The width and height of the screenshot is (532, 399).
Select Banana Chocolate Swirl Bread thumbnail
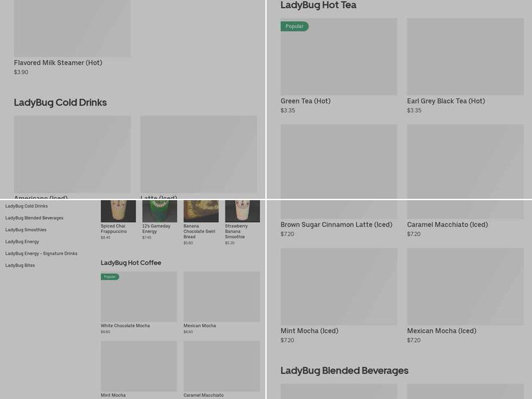[201, 211]
